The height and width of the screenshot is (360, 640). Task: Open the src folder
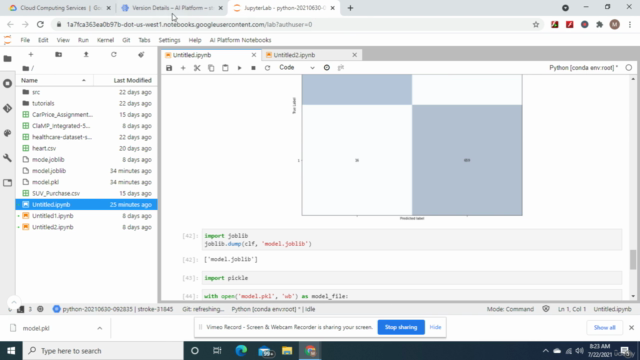86,92
